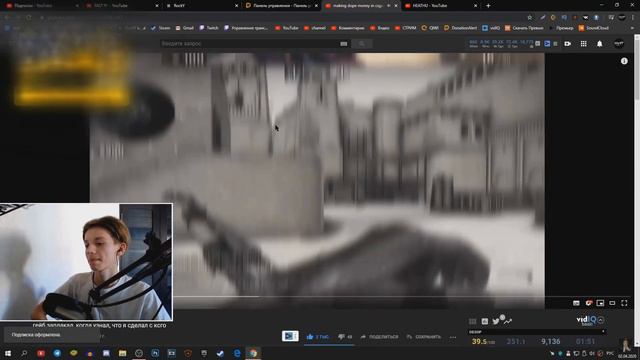Open YouTube notifications bell
The width and height of the screenshot is (640, 360).
point(599,44)
